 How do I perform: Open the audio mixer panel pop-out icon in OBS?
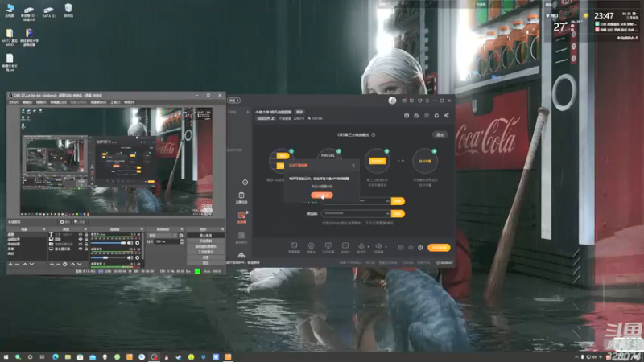(142, 229)
